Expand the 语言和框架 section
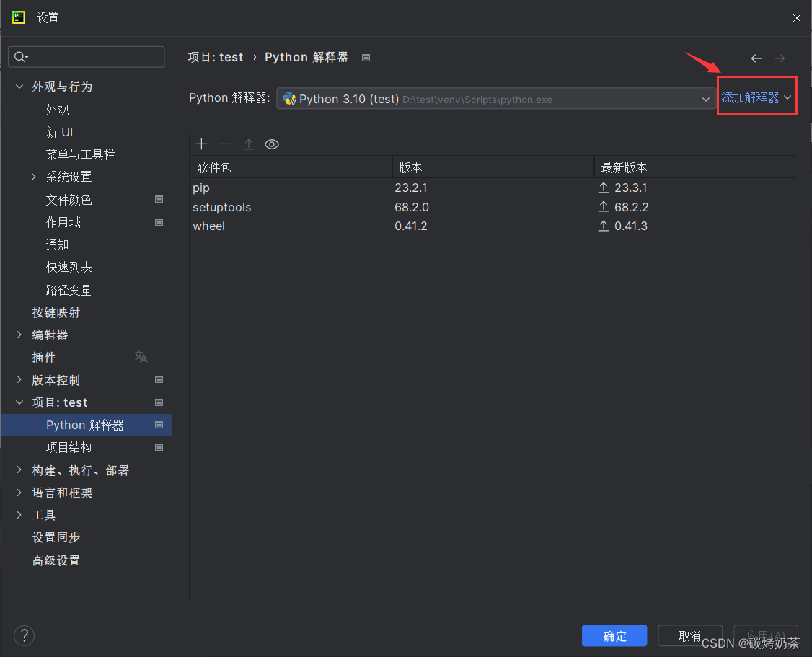Image resolution: width=812 pixels, height=657 pixels. coord(19,493)
